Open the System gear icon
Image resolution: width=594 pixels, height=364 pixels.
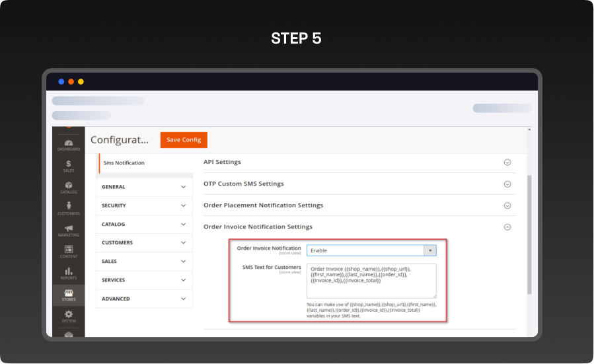point(69,316)
